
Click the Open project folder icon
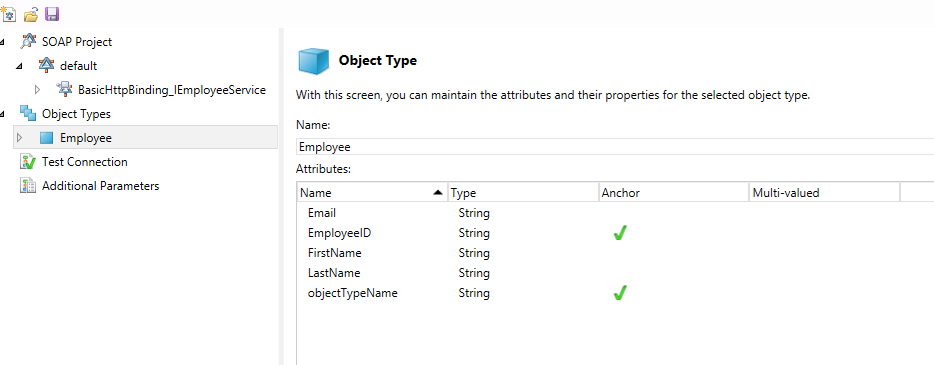click(31, 14)
